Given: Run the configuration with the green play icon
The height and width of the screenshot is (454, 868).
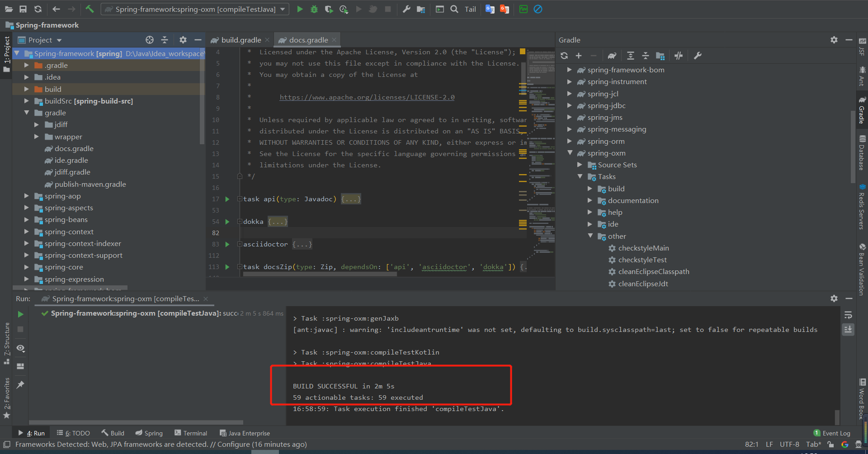Looking at the screenshot, I should (x=300, y=9).
